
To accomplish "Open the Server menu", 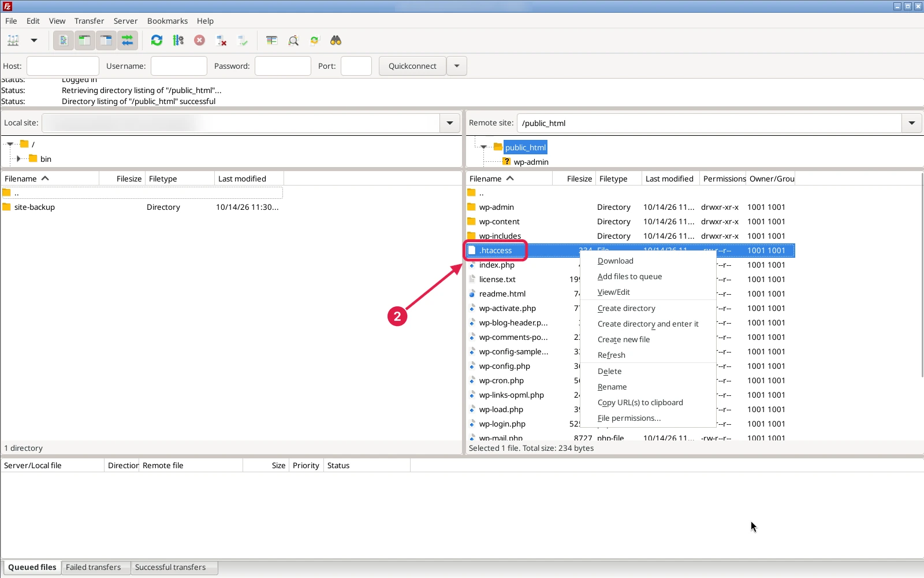I will point(125,21).
